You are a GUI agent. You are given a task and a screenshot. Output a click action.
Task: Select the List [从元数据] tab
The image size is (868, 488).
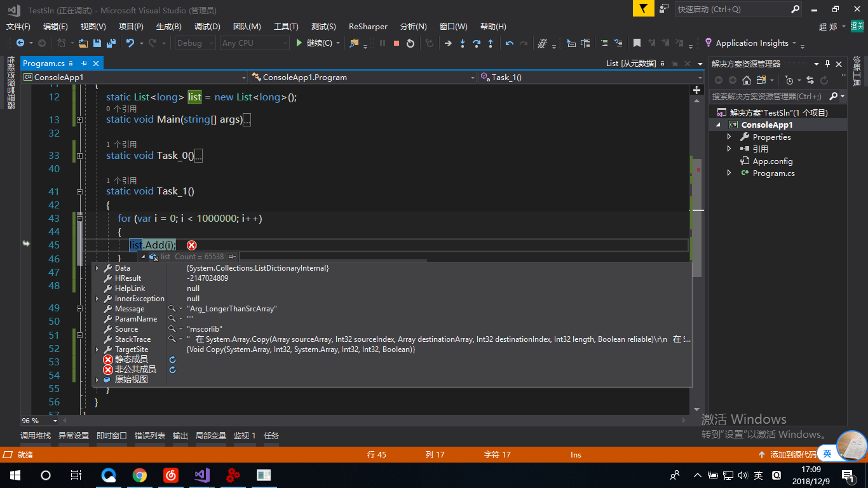(x=630, y=64)
